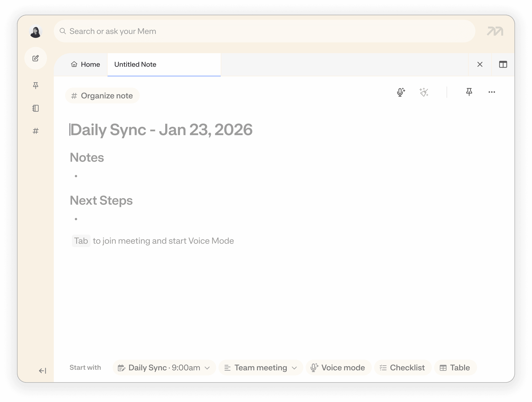The width and height of the screenshot is (532, 402).
Task: Insert a Checklist from the Start with bar
Action: click(x=402, y=368)
